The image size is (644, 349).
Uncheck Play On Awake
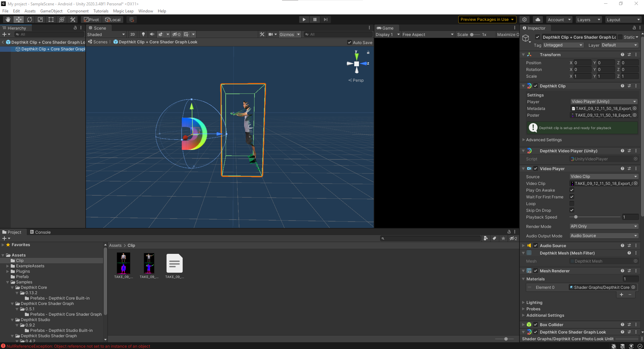pos(572,190)
